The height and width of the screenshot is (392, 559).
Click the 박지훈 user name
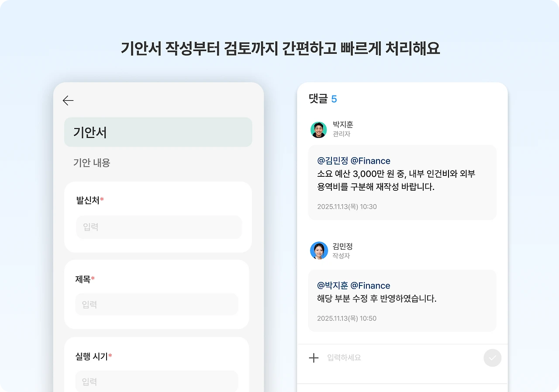[x=343, y=125]
